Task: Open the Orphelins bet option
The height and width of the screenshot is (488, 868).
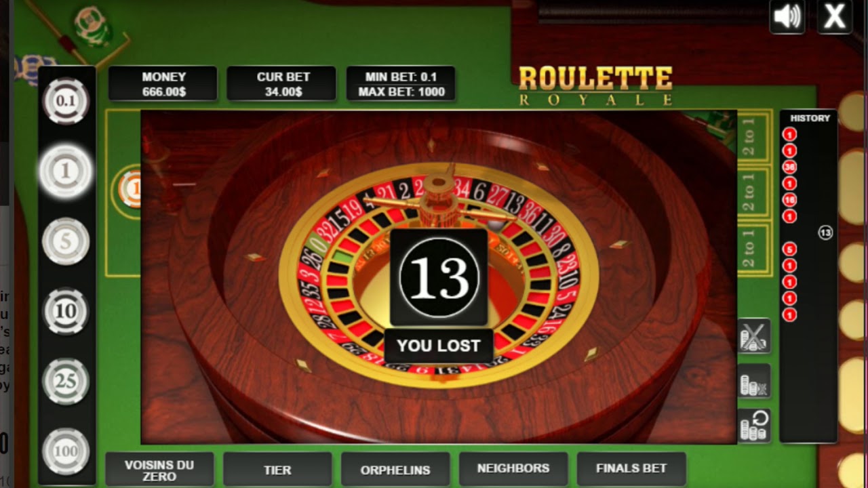Action: (395, 470)
